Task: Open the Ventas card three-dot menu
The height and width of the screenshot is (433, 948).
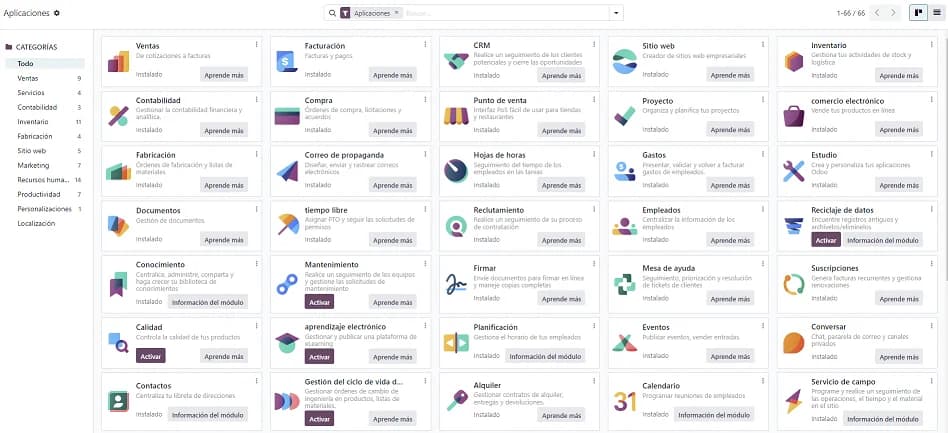Action: [x=256, y=44]
